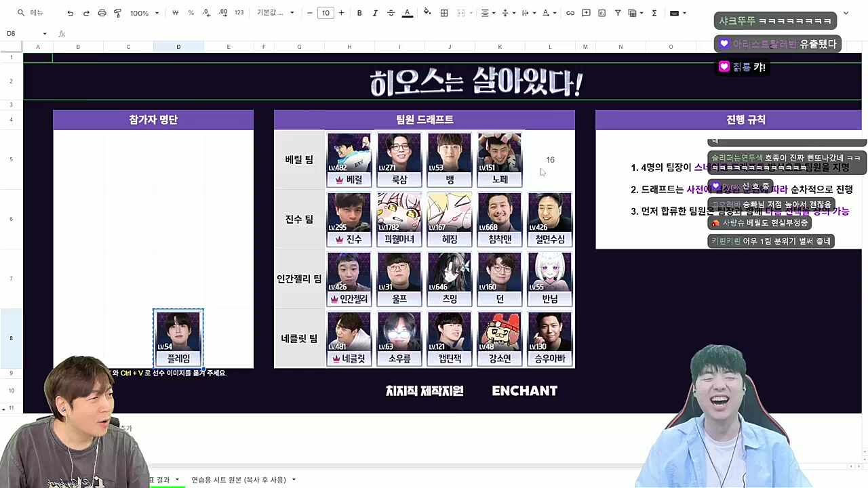Select the 베럴 player card
Image resolution: width=868 pixels, height=488 pixels.
[x=349, y=159]
